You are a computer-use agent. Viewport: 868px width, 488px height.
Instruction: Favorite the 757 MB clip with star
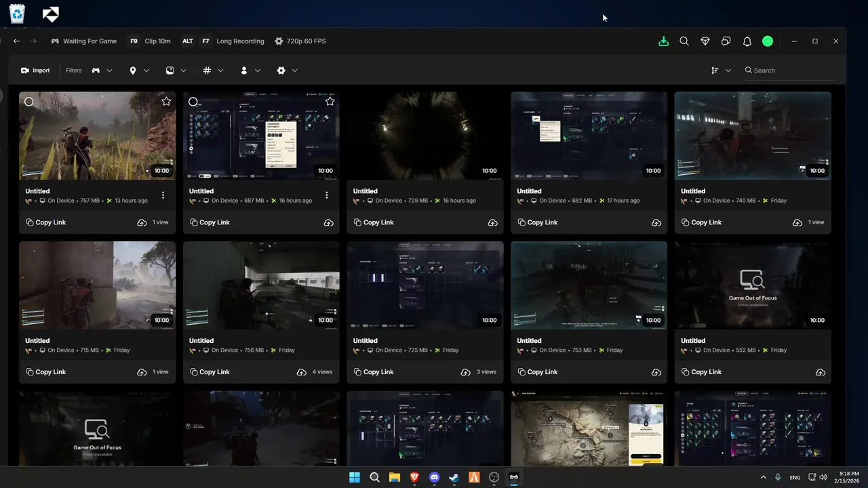click(166, 101)
